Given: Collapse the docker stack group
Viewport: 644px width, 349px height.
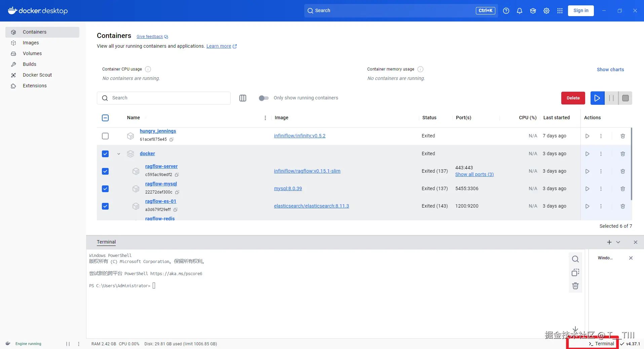Looking at the screenshot, I should coord(119,154).
